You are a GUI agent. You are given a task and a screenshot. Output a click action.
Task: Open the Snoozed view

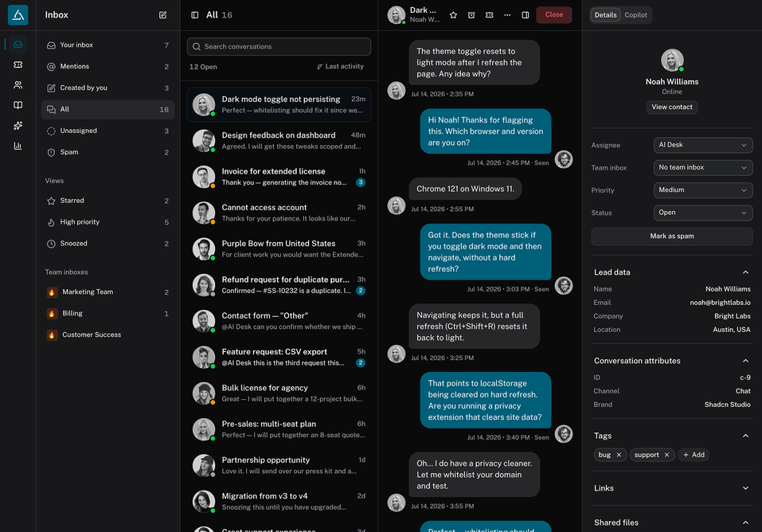(107, 243)
